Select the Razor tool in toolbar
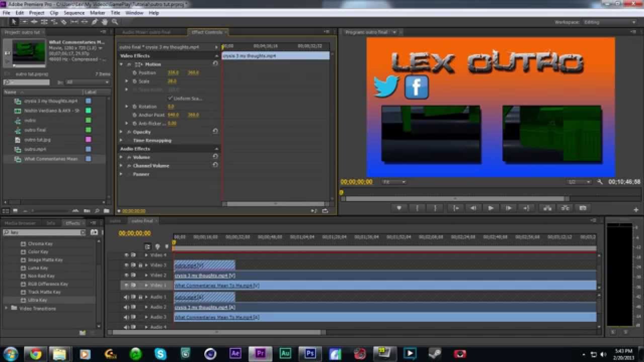This screenshot has height=362, width=644. pyautogui.click(x=64, y=22)
